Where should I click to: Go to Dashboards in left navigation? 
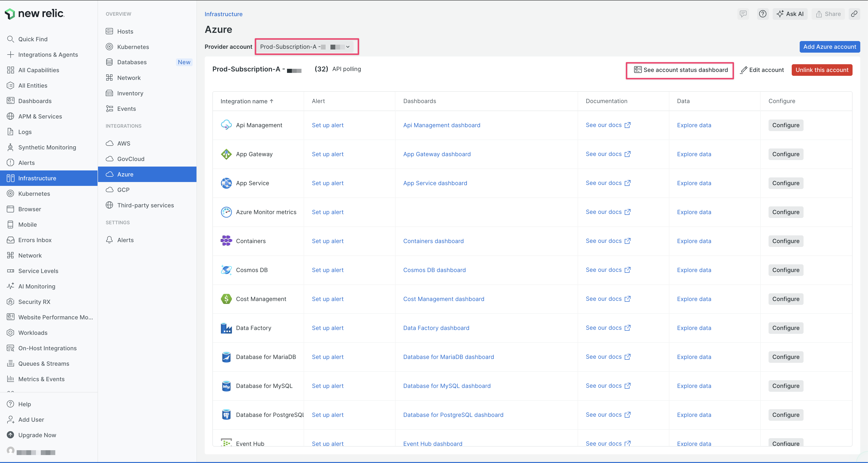click(35, 101)
